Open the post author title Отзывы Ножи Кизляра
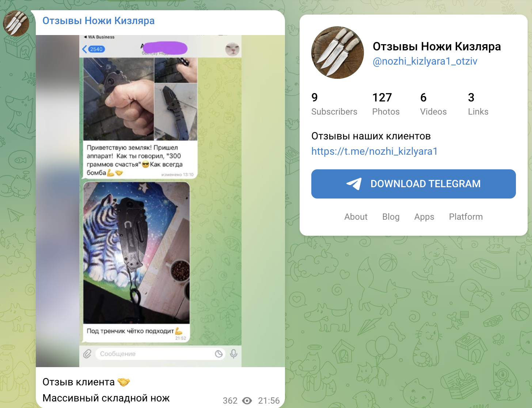This screenshot has height=408, width=532. tap(99, 21)
